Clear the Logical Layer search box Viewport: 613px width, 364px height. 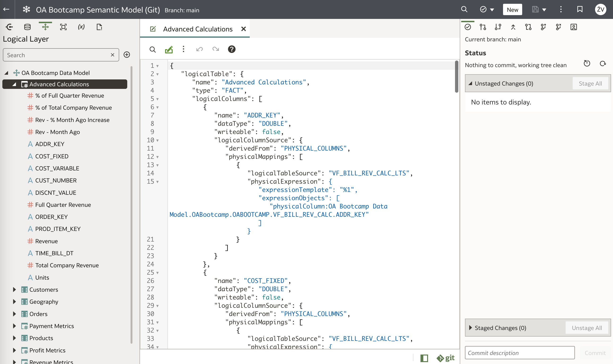coord(112,55)
